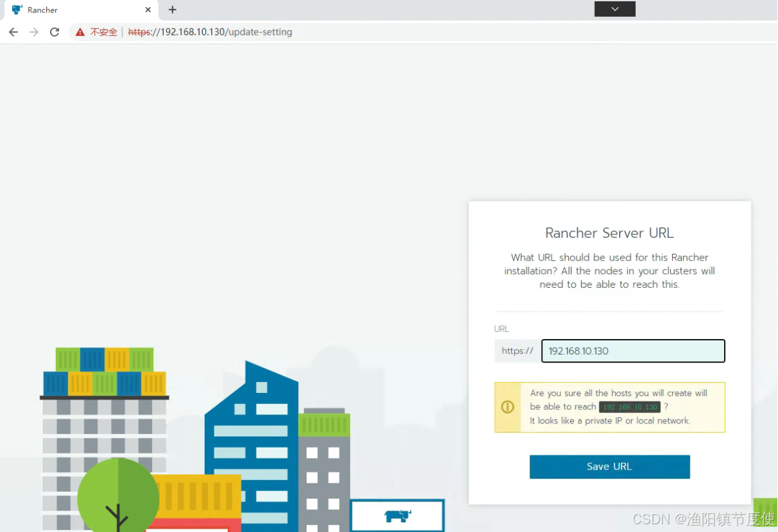The width and height of the screenshot is (778, 532).
Task: Click the 'URL' field label
Action: (x=501, y=329)
